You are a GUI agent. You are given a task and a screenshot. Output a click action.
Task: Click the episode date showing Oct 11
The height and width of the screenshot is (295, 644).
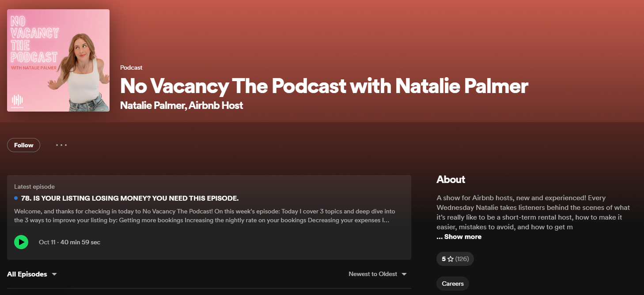(x=47, y=242)
